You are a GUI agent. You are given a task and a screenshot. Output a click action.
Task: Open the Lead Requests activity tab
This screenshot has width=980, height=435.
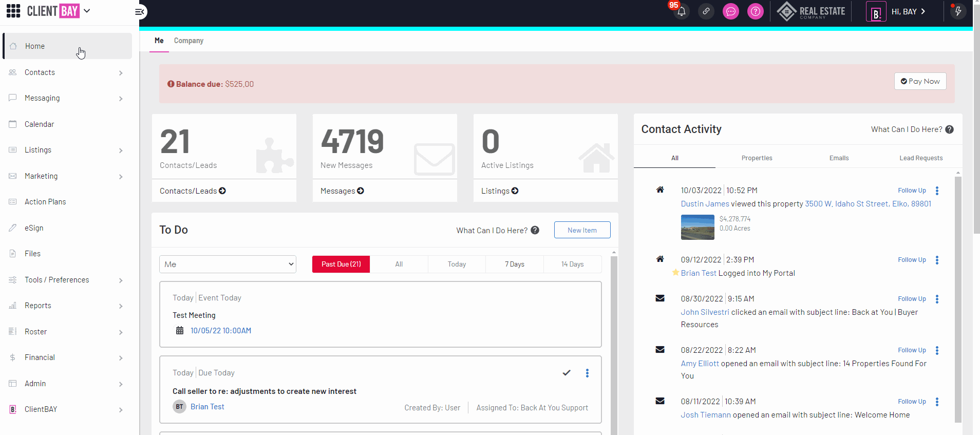[920, 158]
